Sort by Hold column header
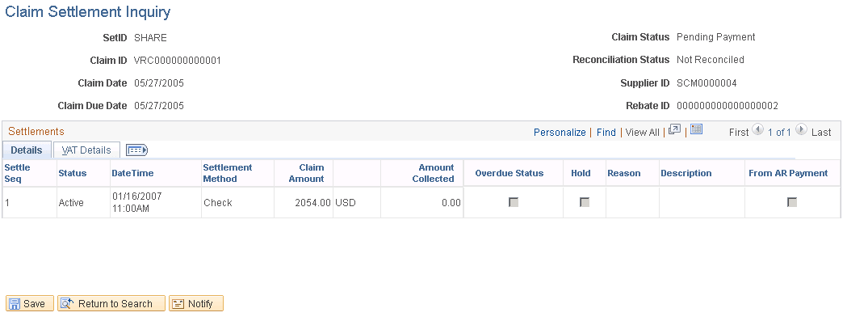 point(581,173)
